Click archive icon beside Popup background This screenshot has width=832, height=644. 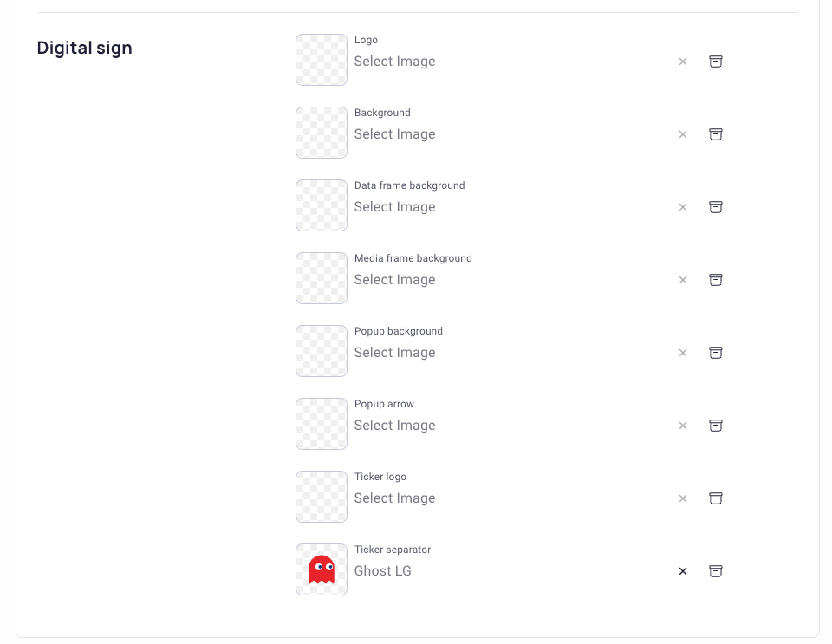tap(715, 353)
